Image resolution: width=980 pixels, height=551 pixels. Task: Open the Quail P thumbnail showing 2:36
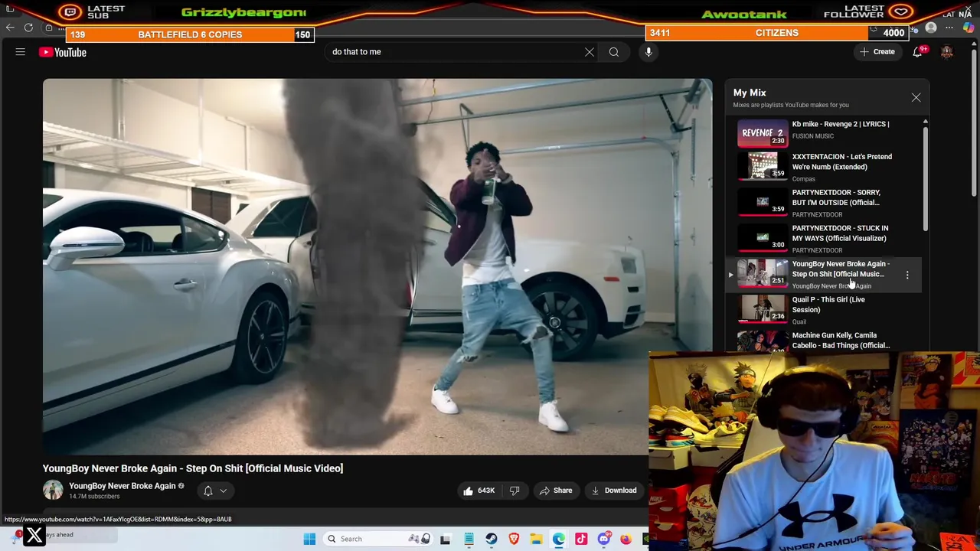click(763, 309)
